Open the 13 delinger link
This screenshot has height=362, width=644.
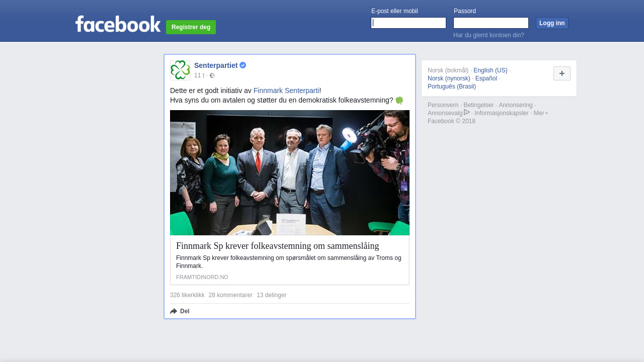271,295
